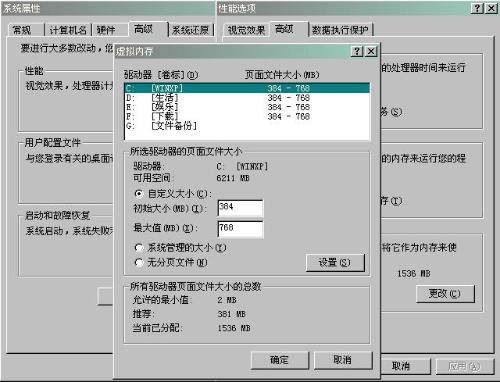The image size is (500, 382).
Task: Select drive C: [WINXP] row
Action: (x=247, y=88)
